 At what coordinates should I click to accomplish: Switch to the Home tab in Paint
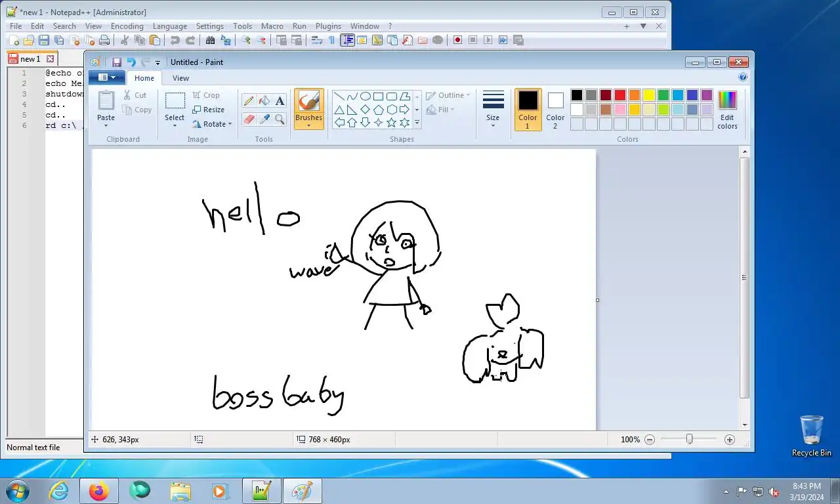144,78
